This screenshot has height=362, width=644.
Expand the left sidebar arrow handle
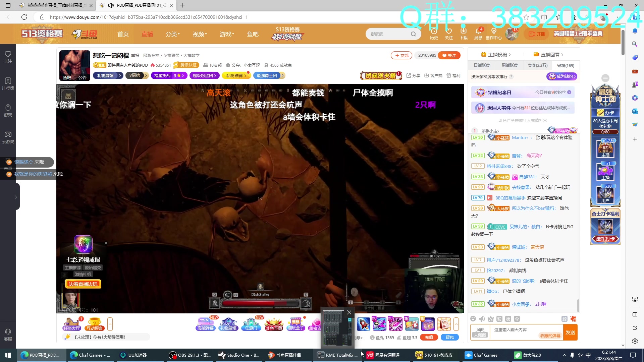[x=16, y=197]
